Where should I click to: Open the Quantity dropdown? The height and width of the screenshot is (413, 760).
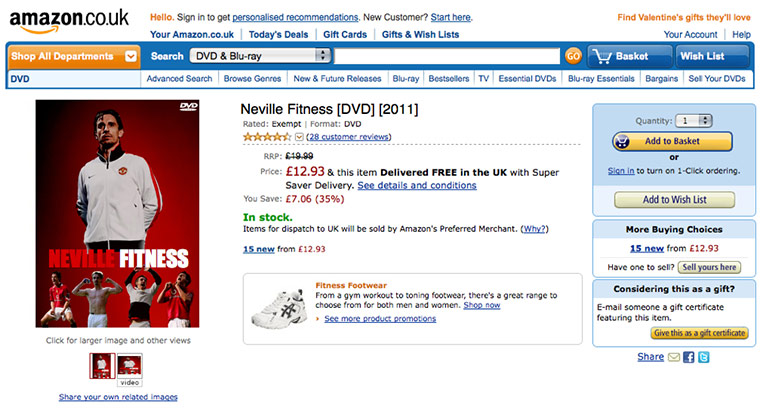pyautogui.click(x=693, y=120)
